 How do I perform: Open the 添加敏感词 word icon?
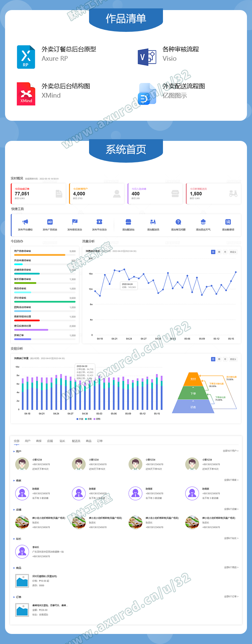(x=228, y=222)
